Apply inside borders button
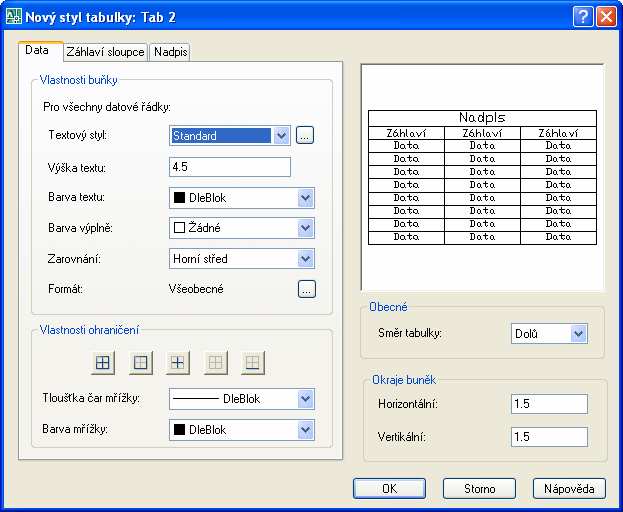This screenshot has width=623, height=512. point(177,363)
